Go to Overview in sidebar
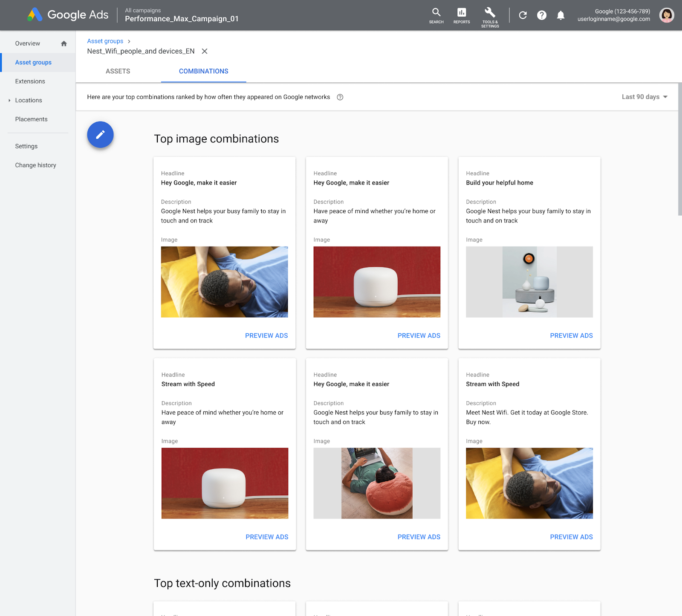 [27, 43]
